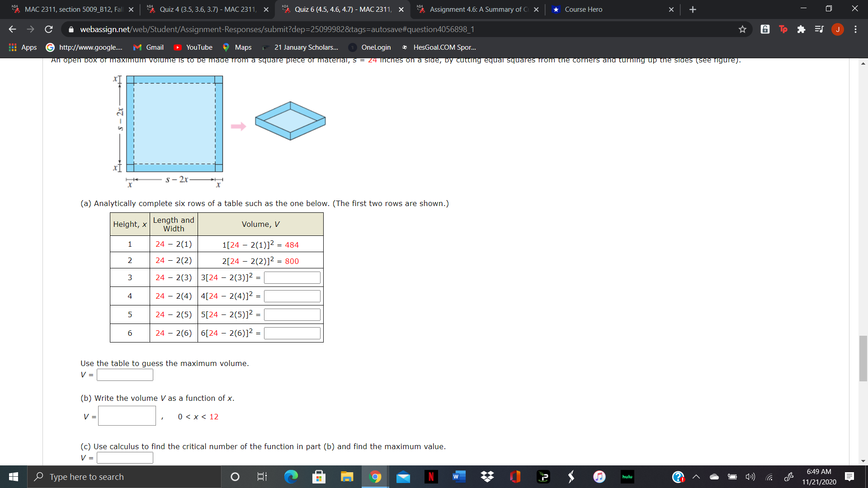
Task: Enter value in Volume row 3 field
Action: coord(292,277)
